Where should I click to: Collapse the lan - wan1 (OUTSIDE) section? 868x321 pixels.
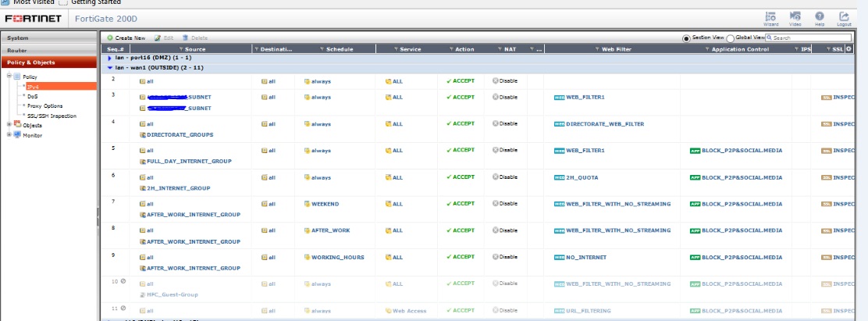click(109, 67)
